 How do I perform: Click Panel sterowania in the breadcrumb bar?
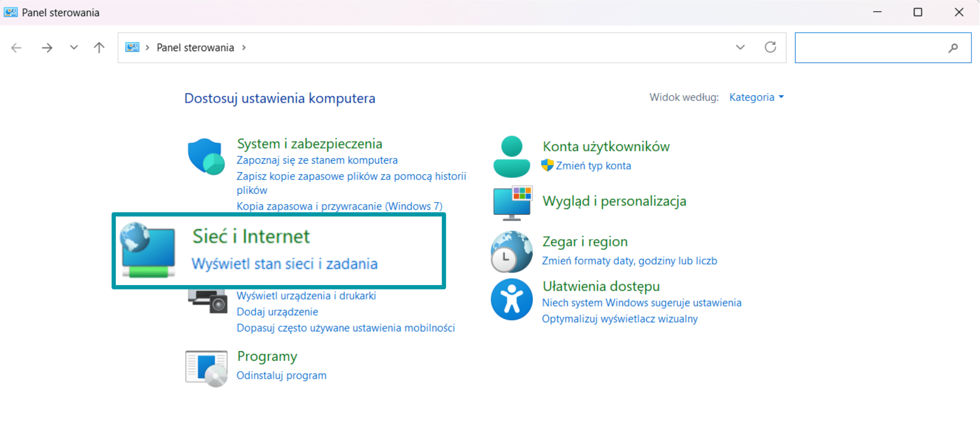[x=195, y=47]
